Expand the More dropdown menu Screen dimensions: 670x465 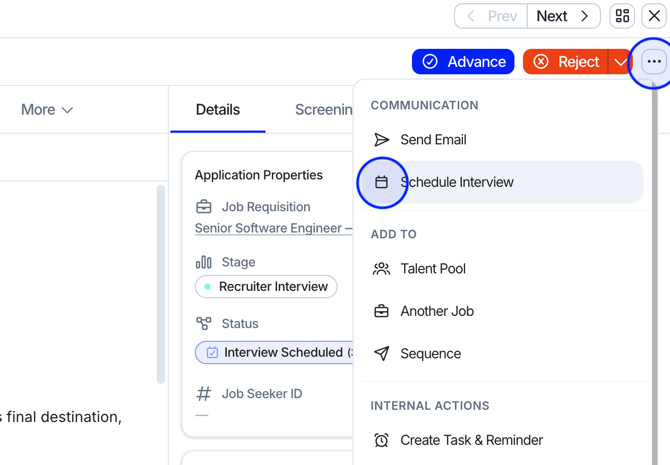pos(47,110)
